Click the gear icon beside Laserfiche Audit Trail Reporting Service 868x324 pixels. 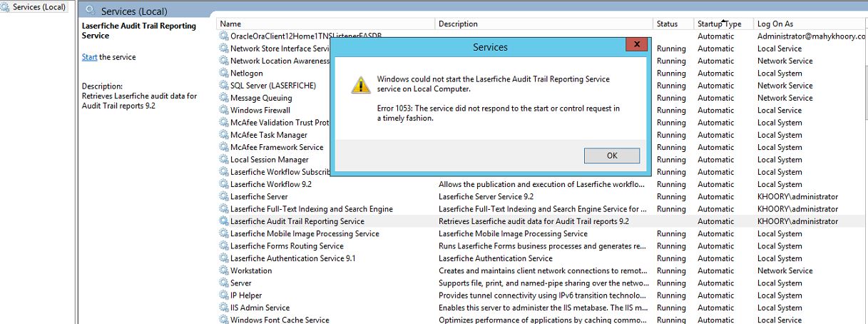point(224,221)
